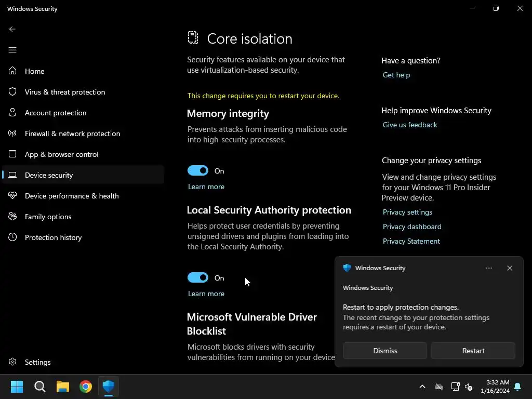The height and width of the screenshot is (399, 532).
Task: Click the Core isolation chip icon
Action: tap(193, 37)
